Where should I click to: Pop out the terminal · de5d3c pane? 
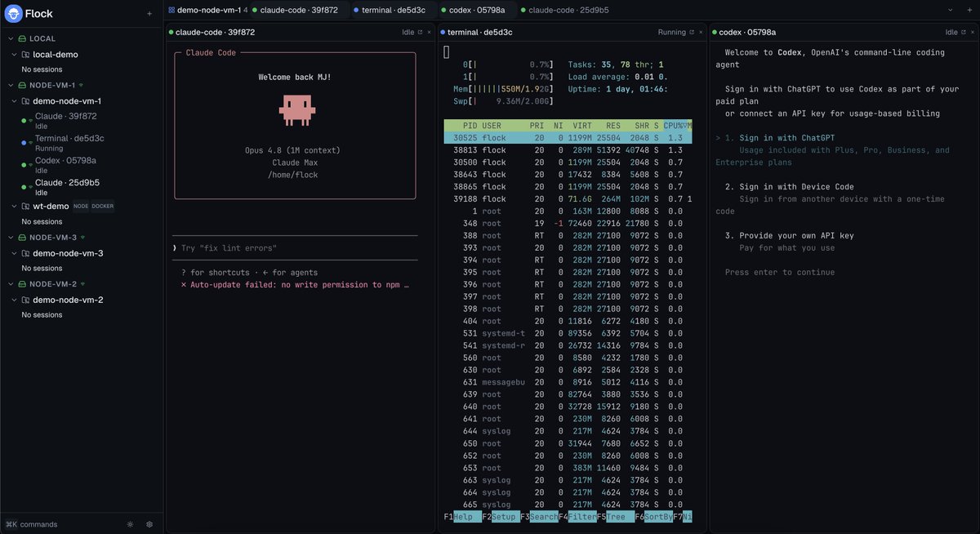pyautogui.click(x=691, y=33)
